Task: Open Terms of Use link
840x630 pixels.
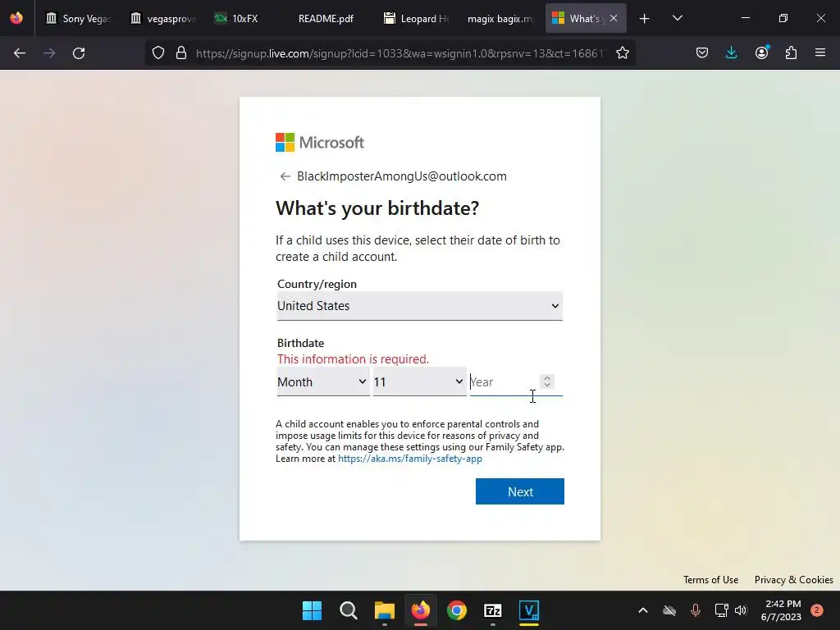Action: coord(710,580)
